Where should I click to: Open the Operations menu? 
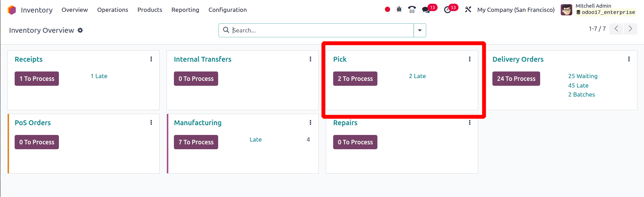(x=113, y=10)
